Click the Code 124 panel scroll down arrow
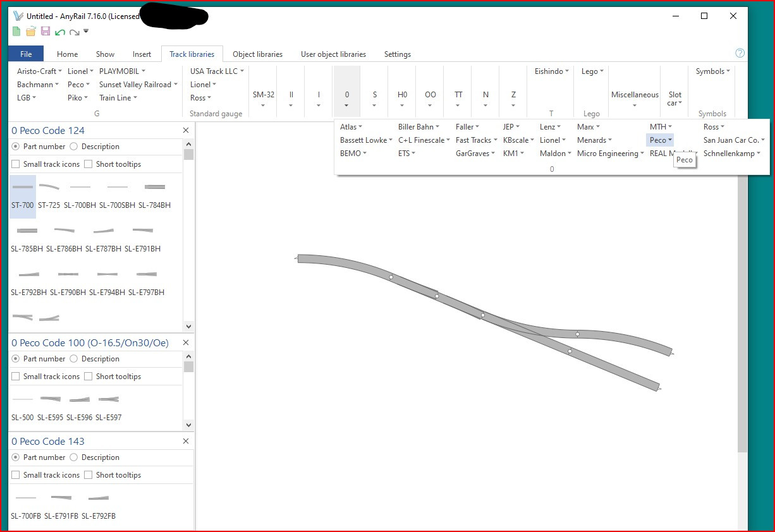The height and width of the screenshot is (532, 775). (x=188, y=326)
